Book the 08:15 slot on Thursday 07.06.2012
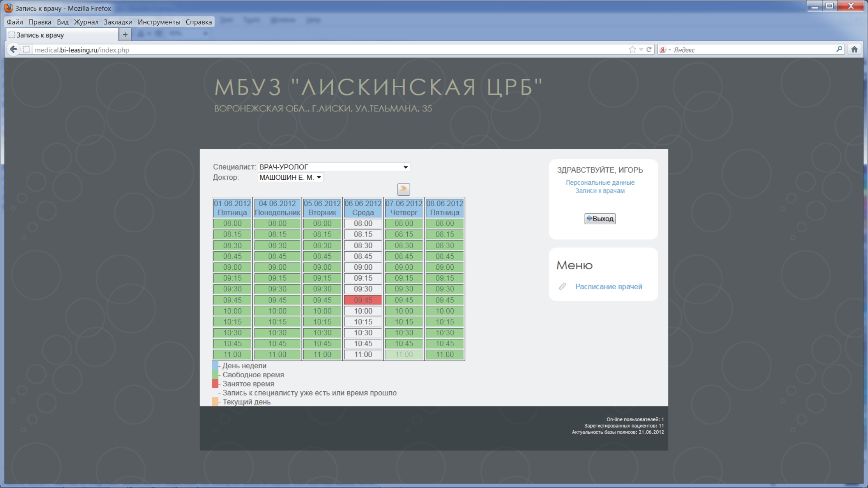 coord(404,234)
